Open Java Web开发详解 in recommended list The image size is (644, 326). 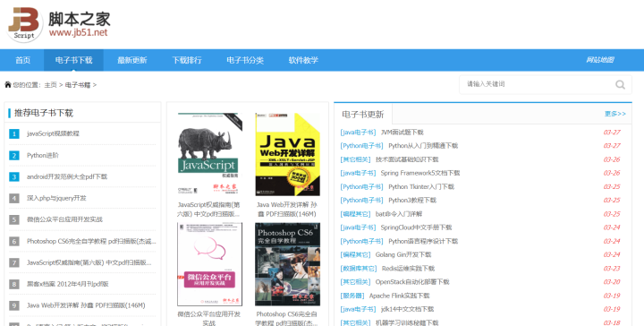[x=86, y=305]
